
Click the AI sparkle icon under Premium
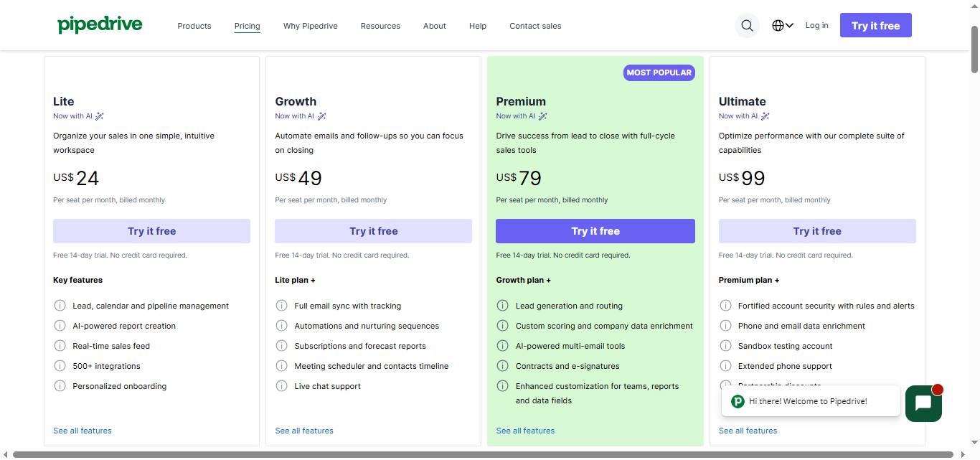point(543,116)
